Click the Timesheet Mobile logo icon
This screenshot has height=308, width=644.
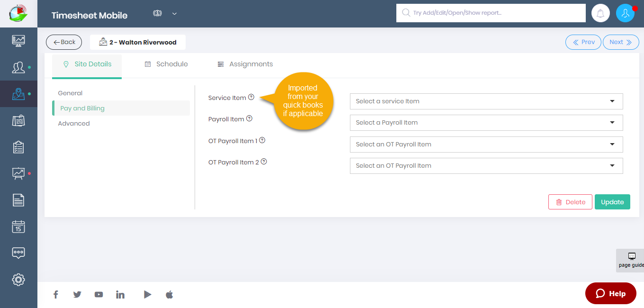click(x=18, y=13)
